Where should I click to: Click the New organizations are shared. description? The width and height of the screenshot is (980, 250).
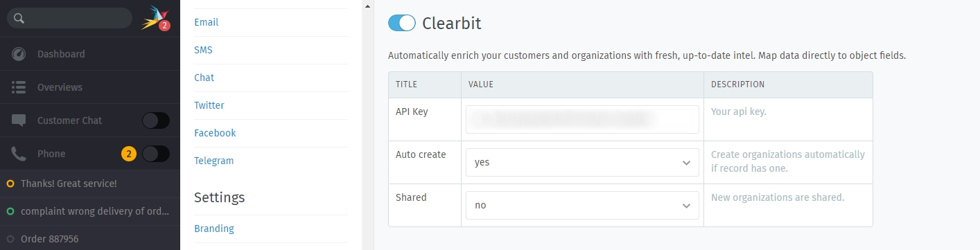[778, 197]
